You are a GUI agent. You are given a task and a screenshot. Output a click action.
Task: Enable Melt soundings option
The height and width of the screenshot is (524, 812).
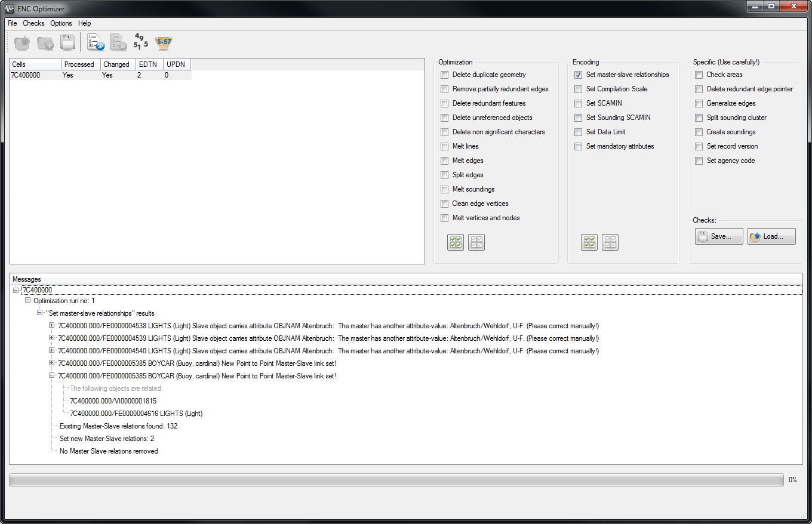(444, 189)
